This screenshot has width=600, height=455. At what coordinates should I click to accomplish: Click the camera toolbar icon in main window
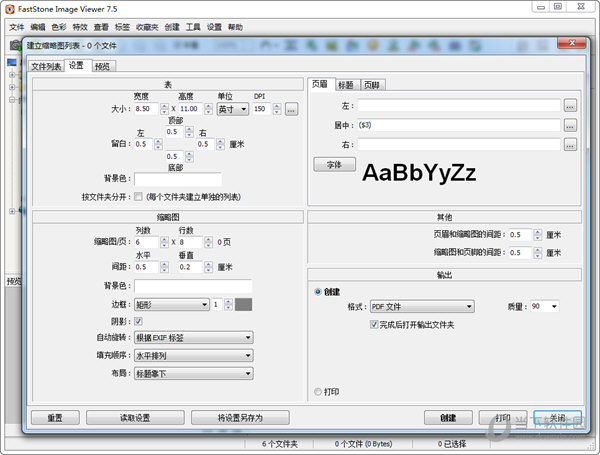pyautogui.click(x=15, y=45)
